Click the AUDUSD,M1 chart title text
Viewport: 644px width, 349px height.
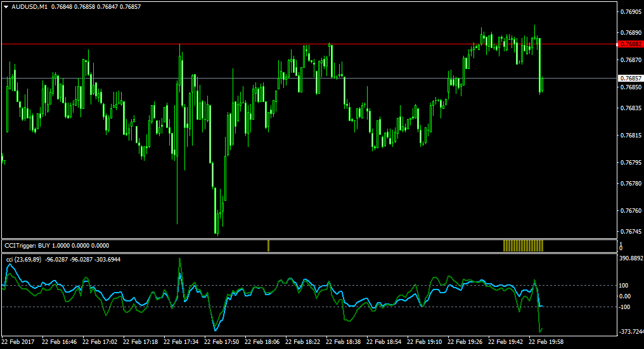tap(29, 7)
